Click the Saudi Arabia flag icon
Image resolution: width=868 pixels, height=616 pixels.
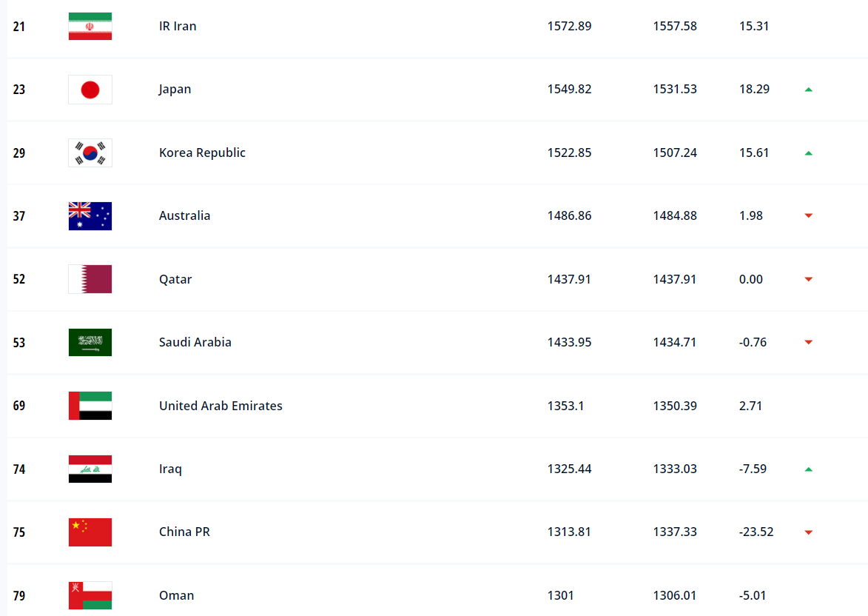click(90, 343)
